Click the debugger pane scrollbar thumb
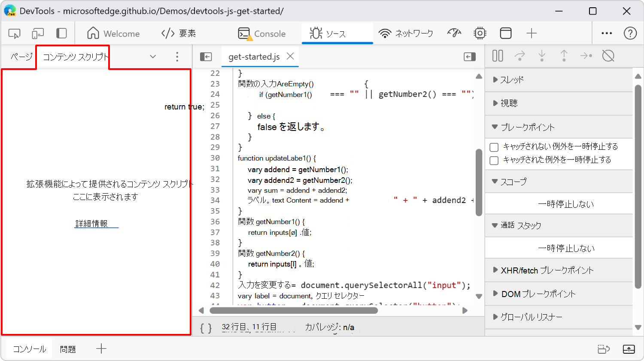 click(638, 186)
